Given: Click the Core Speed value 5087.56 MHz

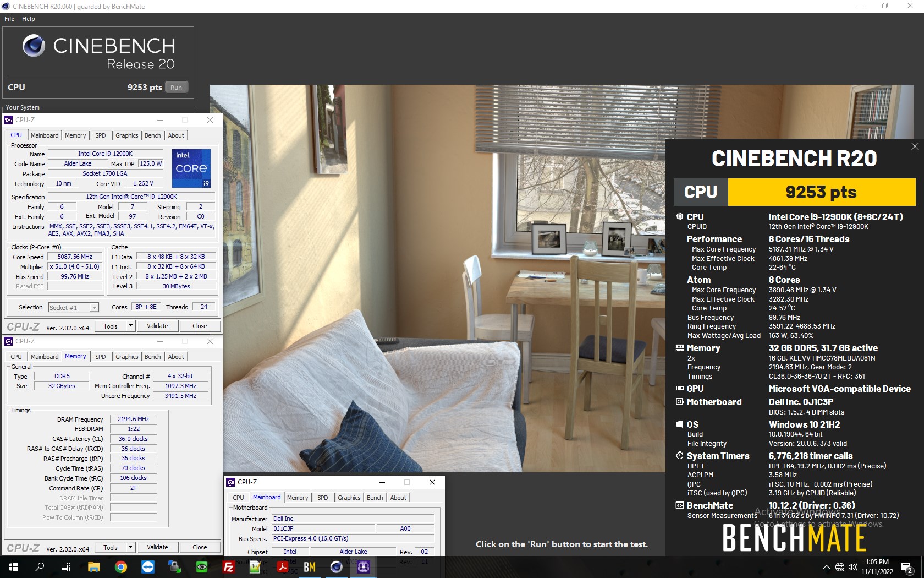Looking at the screenshot, I should 75,257.
